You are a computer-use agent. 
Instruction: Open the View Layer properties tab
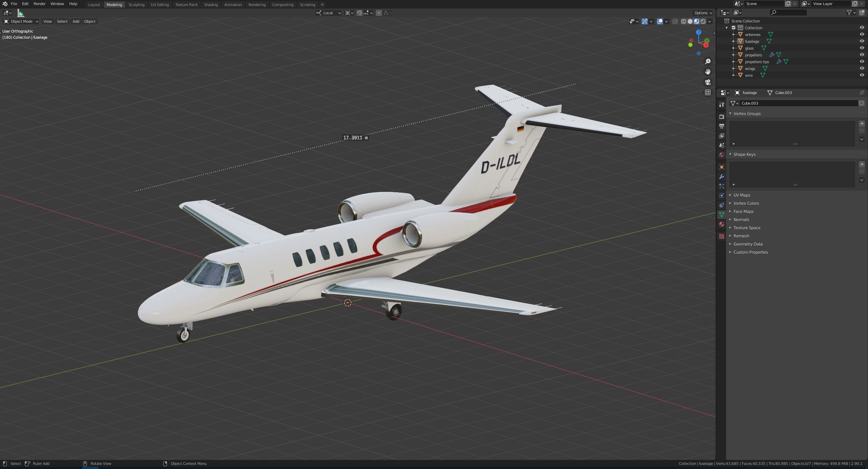coord(722,136)
